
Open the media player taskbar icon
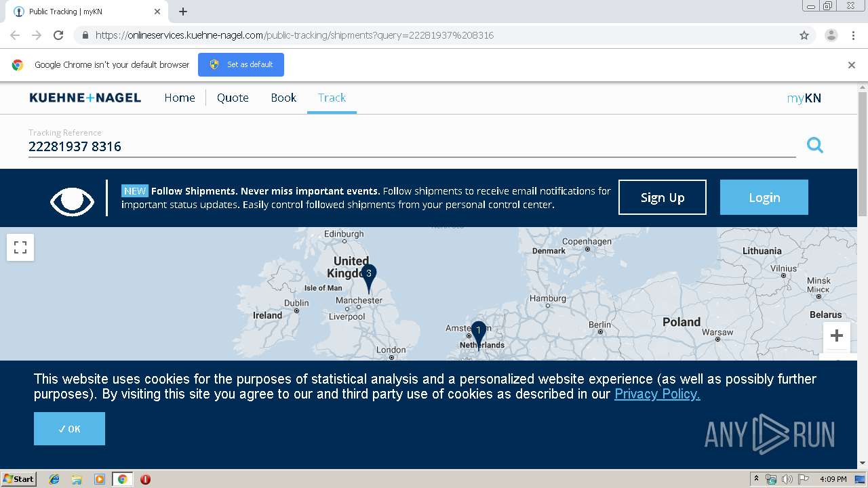pos(100,479)
